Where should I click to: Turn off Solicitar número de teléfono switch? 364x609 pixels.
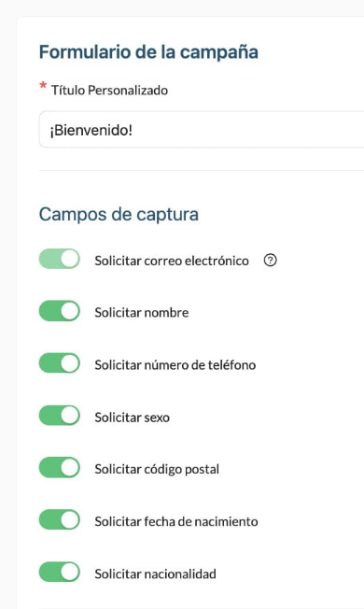pyautogui.click(x=60, y=363)
